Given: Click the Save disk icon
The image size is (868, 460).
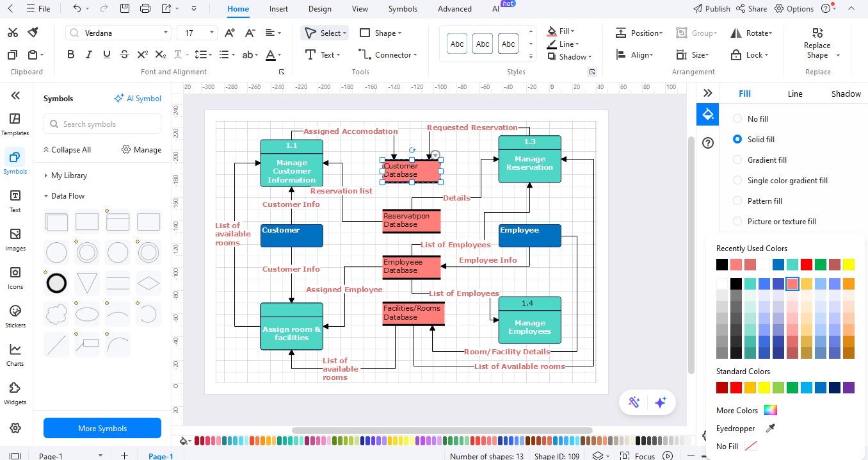Looking at the screenshot, I should (125, 9).
